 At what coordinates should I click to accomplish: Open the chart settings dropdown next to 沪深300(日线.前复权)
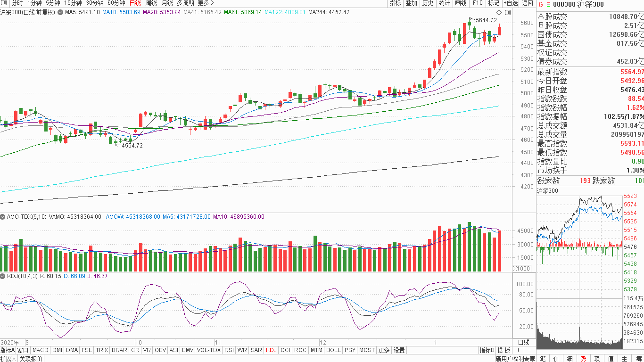60,12
